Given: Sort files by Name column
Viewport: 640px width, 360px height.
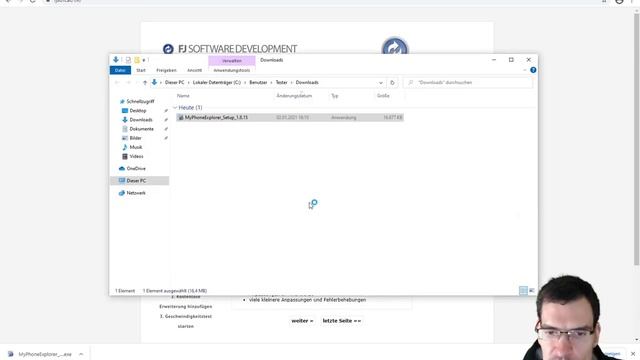Looking at the screenshot, I should coord(183,96).
